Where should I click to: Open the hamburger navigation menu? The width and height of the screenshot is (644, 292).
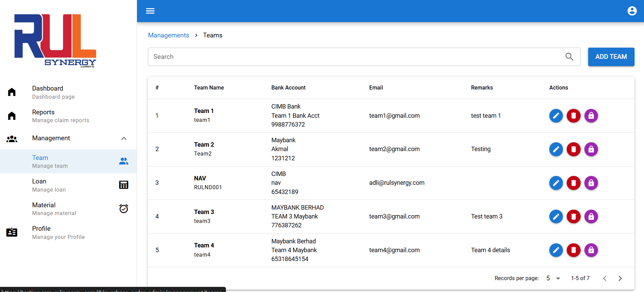[x=150, y=11]
